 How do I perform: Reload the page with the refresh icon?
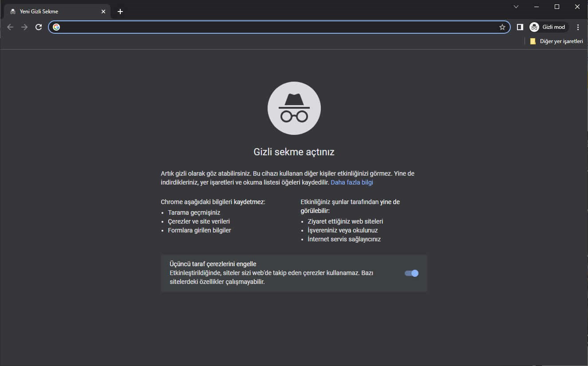pyautogui.click(x=39, y=27)
